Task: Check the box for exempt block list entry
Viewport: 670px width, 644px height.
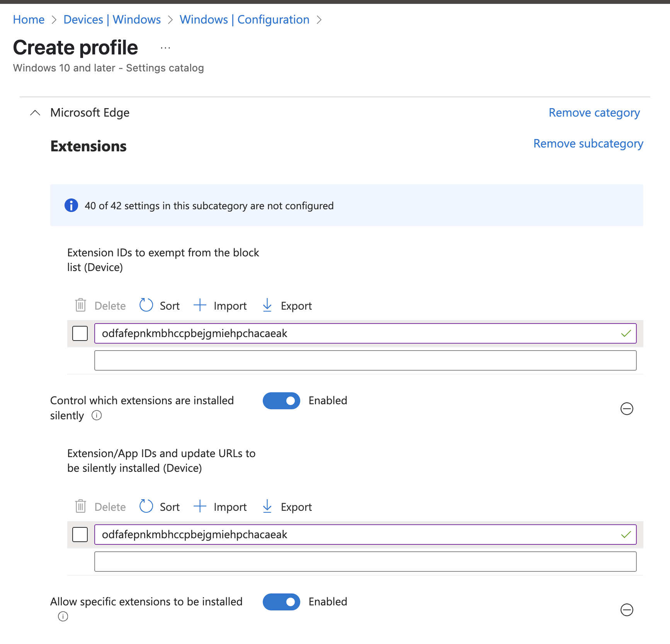Action: [80, 333]
